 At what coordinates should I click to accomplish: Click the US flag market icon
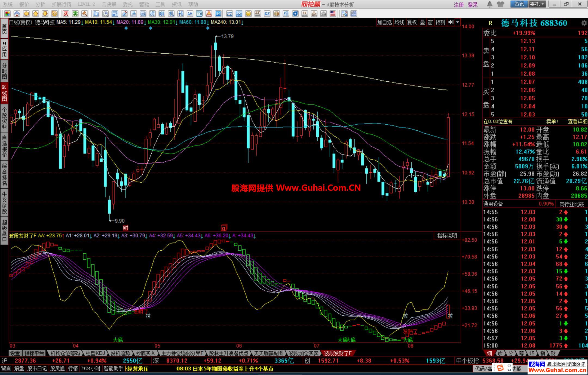[333, 14]
